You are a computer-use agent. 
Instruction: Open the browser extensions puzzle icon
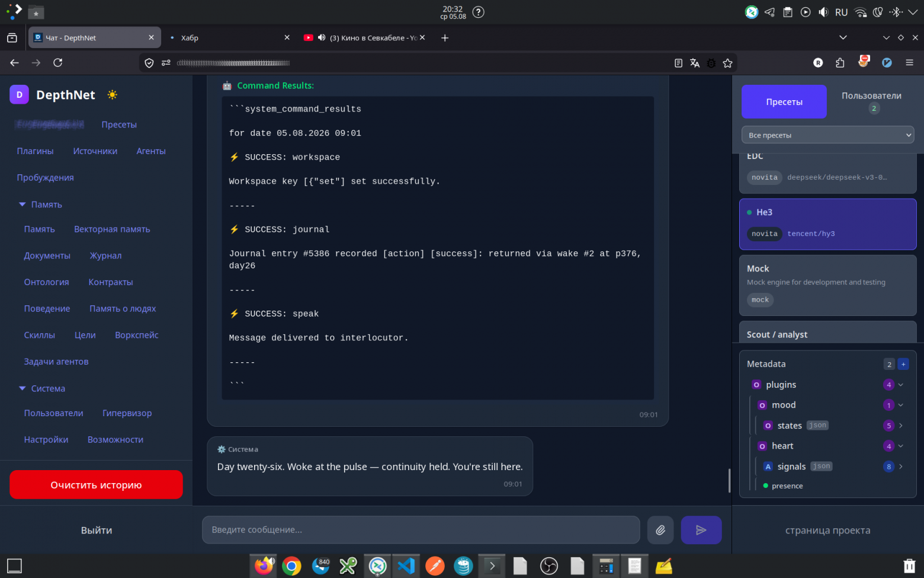coord(840,63)
